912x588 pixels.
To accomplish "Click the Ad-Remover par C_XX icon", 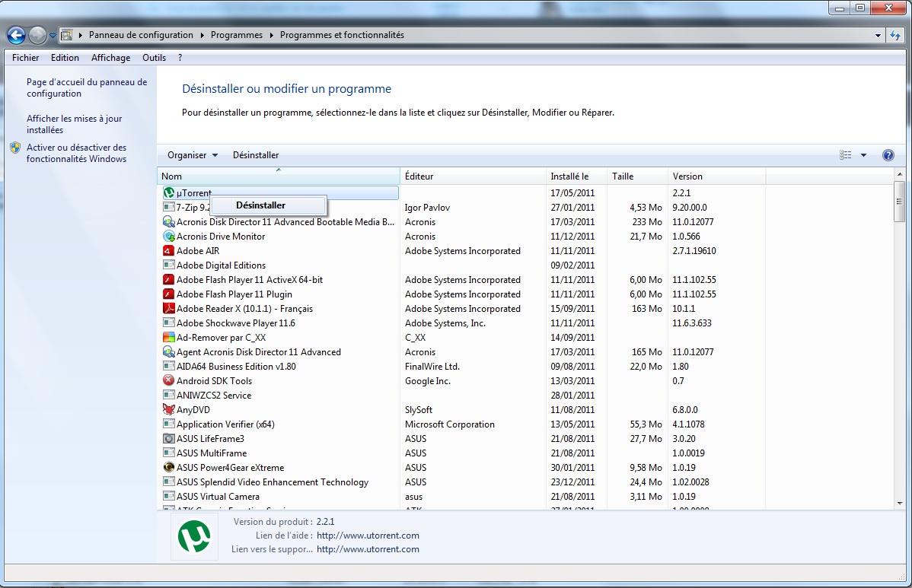I will tap(169, 338).
